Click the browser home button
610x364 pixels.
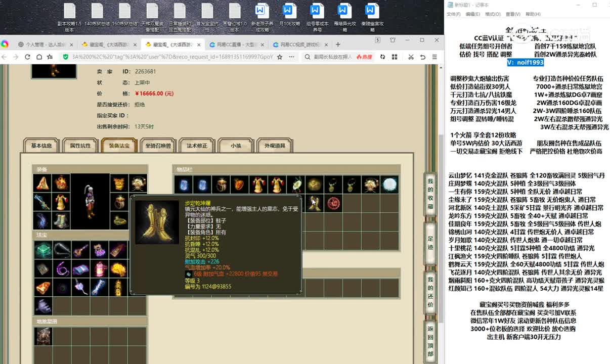(x=39, y=57)
